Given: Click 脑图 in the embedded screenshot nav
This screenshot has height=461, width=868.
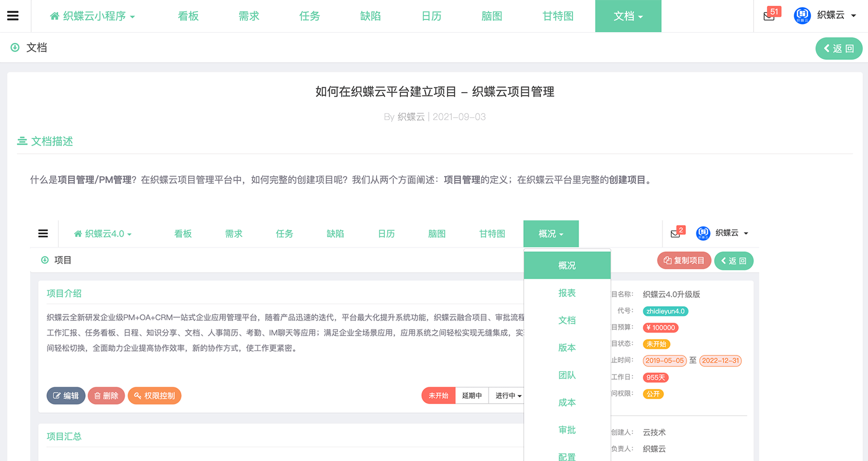Looking at the screenshot, I should click(x=437, y=234).
